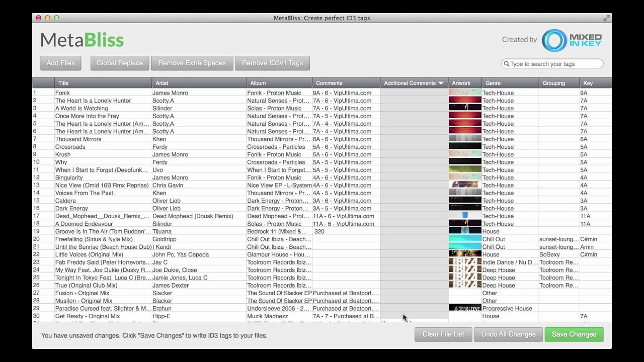Sort by the Genre column header
The width and height of the screenshot is (644, 362).
[510, 83]
